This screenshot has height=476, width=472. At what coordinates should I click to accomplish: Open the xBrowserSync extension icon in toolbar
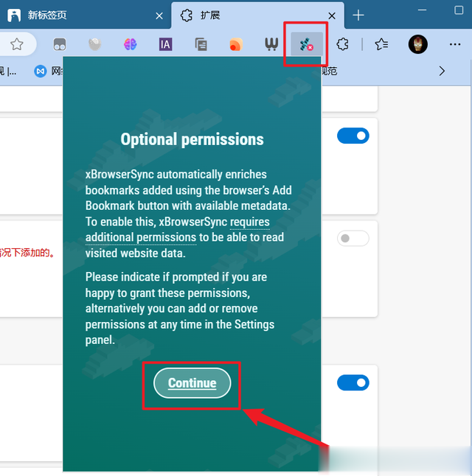[x=306, y=44]
